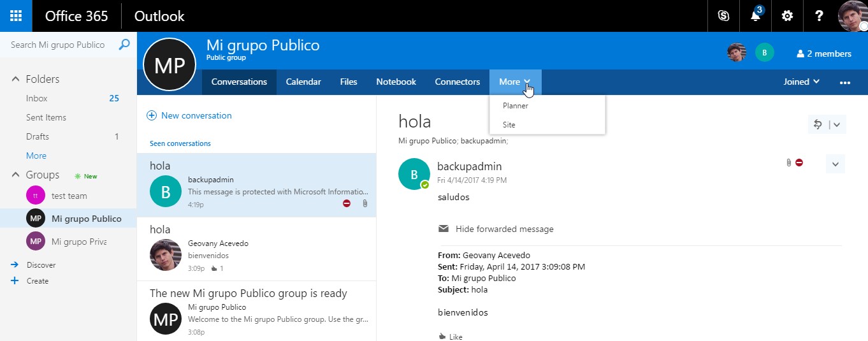Image resolution: width=868 pixels, height=341 pixels.
Task: Click the paperclip on backupadmin conversation
Action: pyautogui.click(x=365, y=203)
